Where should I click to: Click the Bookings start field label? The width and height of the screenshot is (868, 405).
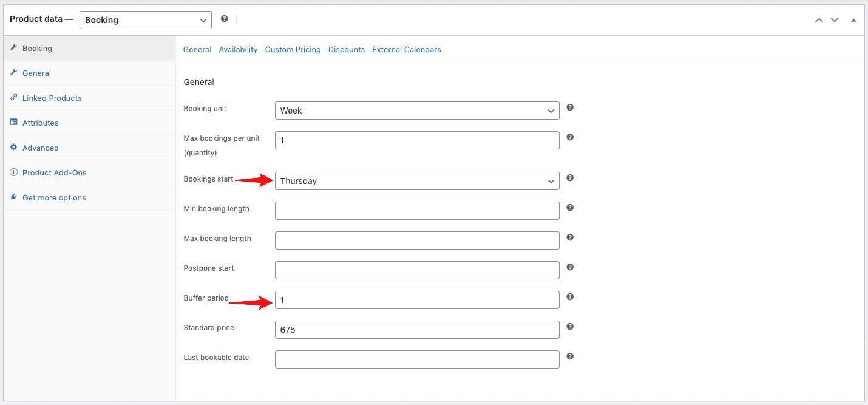208,179
